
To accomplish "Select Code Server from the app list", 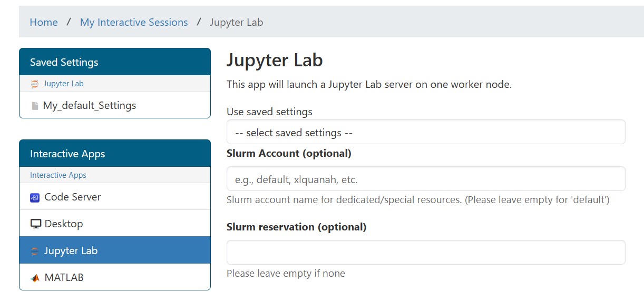I will pos(73,197).
